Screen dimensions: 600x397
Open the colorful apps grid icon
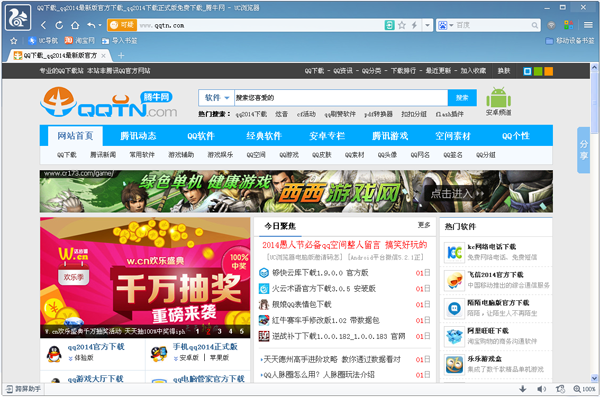pyautogui.click(x=569, y=25)
